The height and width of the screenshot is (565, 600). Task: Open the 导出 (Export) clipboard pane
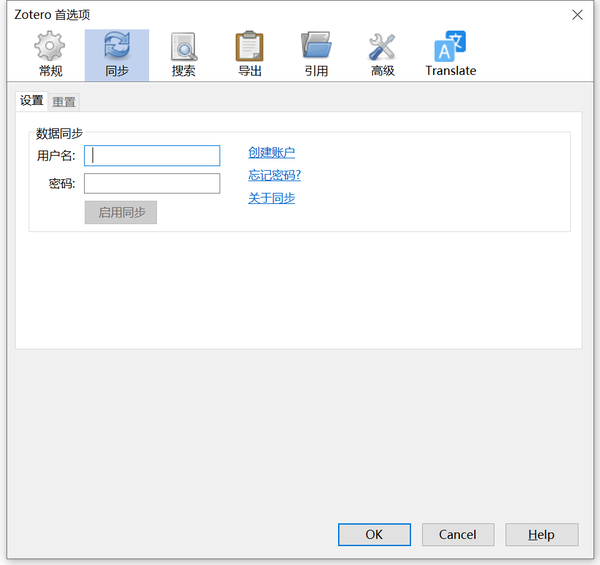click(x=249, y=55)
